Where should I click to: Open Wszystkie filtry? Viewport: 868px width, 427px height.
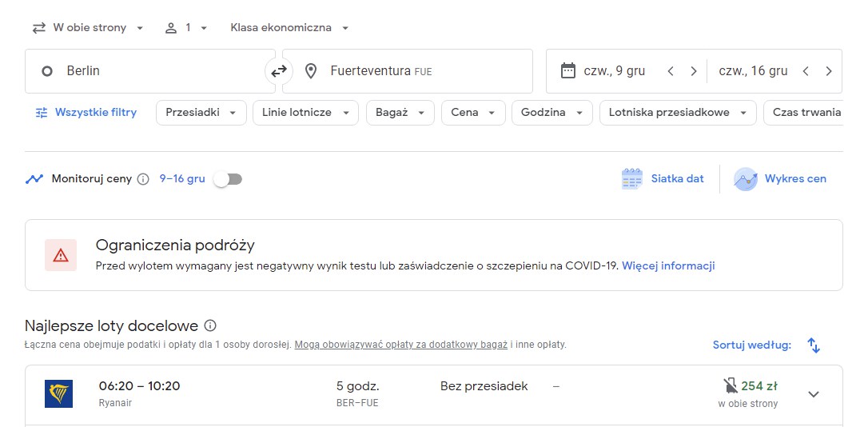click(x=86, y=113)
